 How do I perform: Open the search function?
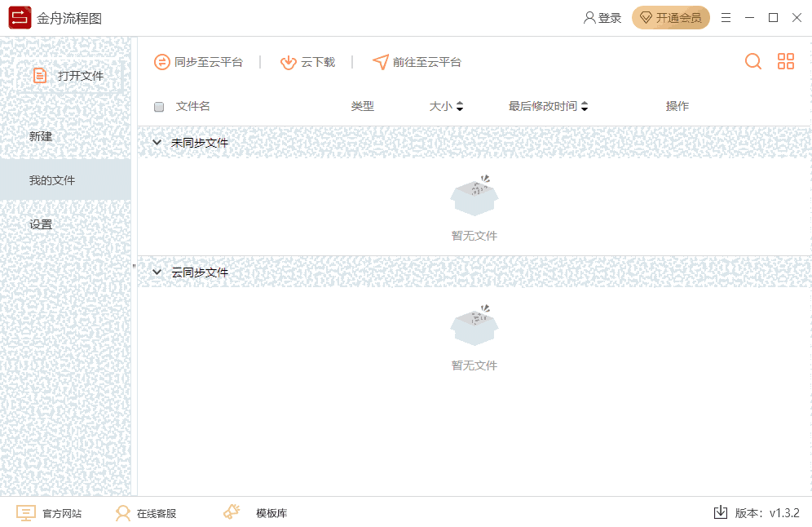tap(752, 61)
